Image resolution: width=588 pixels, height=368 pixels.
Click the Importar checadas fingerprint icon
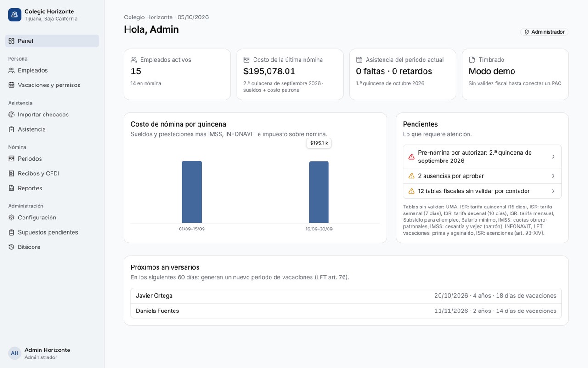pyautogui.click(x=11, y=115)
